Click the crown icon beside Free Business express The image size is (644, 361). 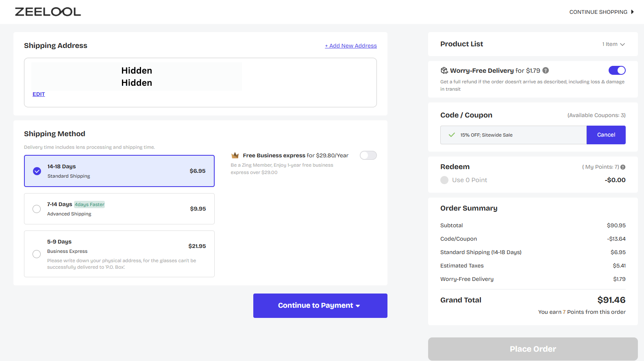pyautogui.click(x=235, y=155)
